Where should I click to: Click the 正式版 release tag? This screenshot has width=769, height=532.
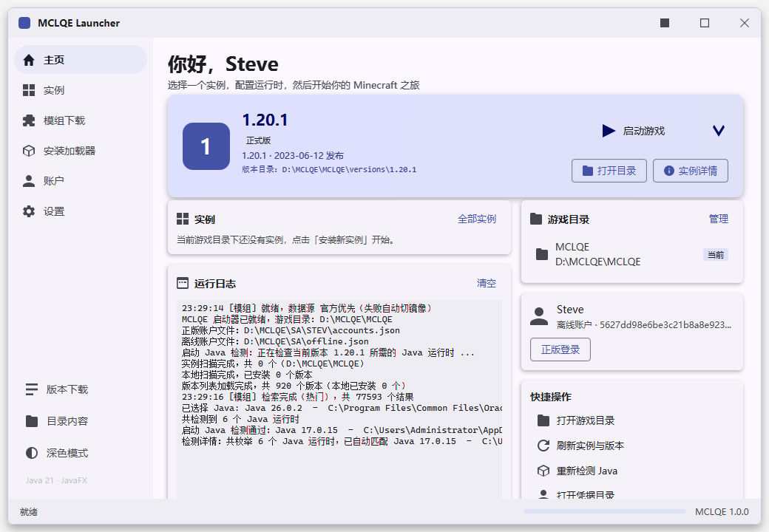tap(259, 140)
